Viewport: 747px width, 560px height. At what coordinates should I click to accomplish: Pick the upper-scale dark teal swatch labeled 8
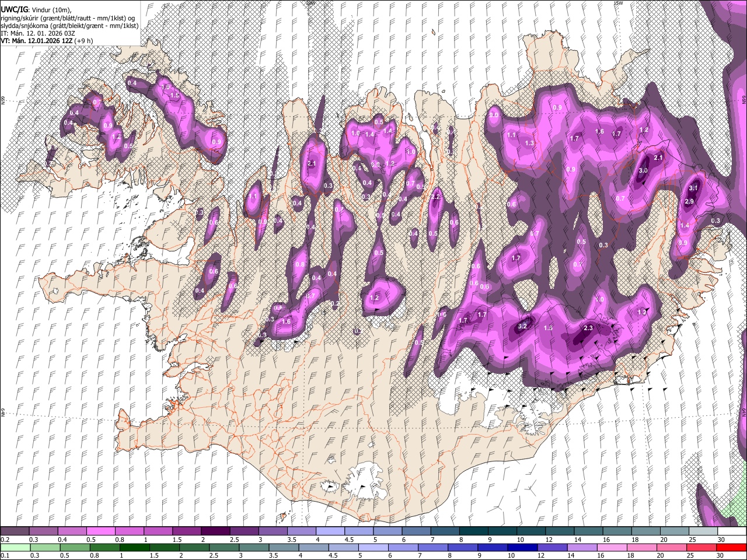pyautogui.click(x=474, y=531)
